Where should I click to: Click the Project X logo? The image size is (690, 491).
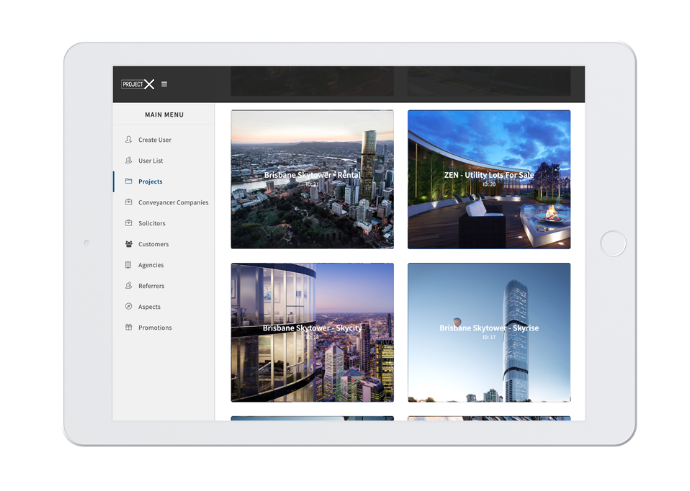tap(138, 84)
